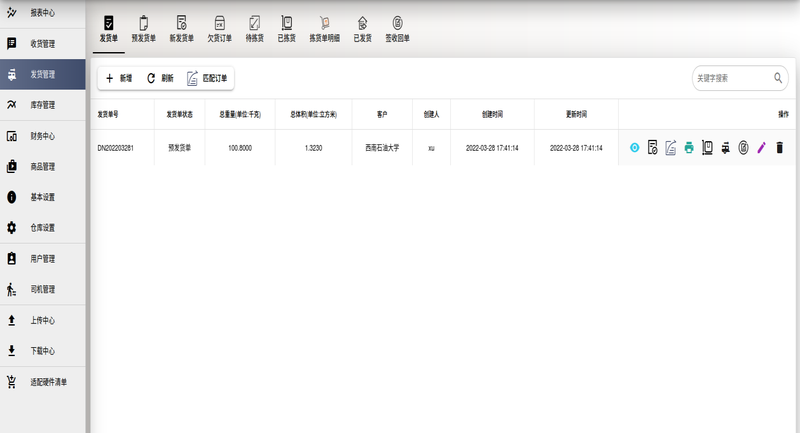The width and height of the screenshot is (800, 433).
Task: Open the 拣货单明细 tab
Action: point(324,28)
